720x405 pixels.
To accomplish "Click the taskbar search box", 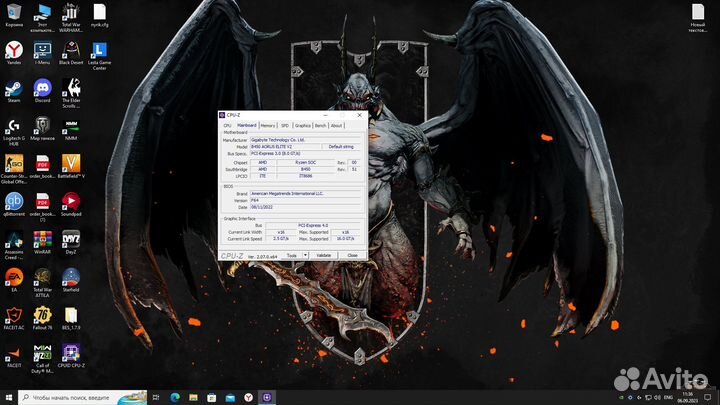I will 83,397.
